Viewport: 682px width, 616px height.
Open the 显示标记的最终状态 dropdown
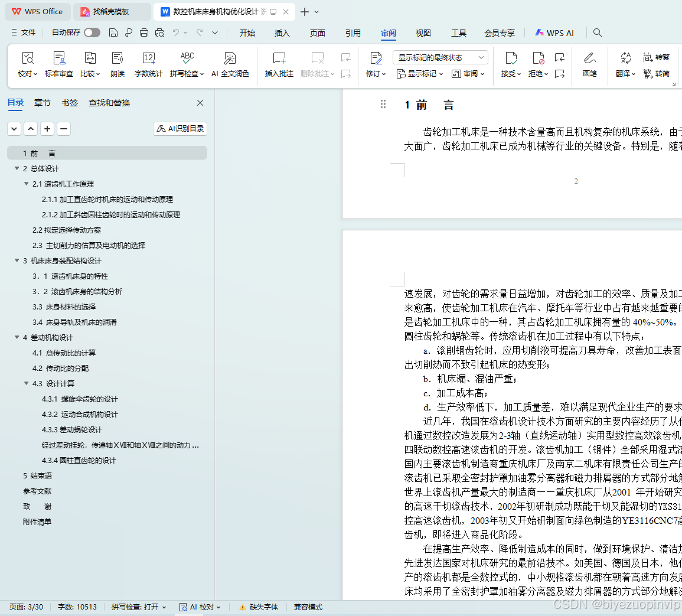pyautogui.click(x=439, y=57)
